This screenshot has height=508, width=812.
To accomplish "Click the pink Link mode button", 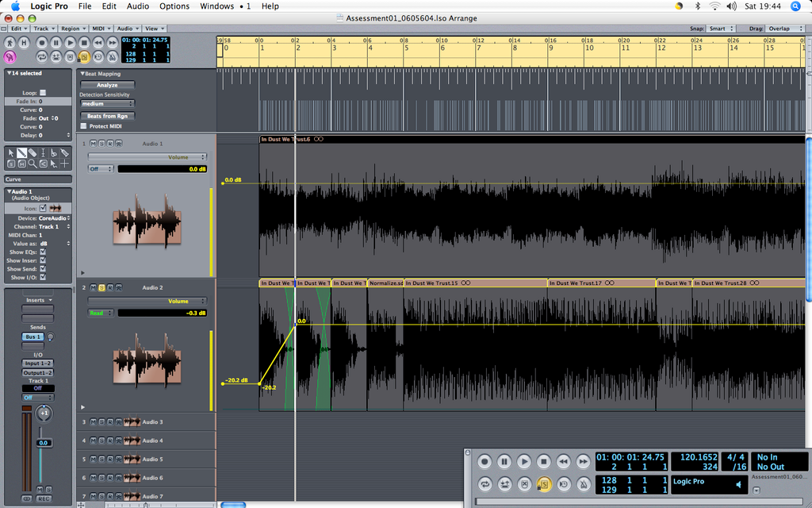I will pyautogui.click(x=10, y=57).
